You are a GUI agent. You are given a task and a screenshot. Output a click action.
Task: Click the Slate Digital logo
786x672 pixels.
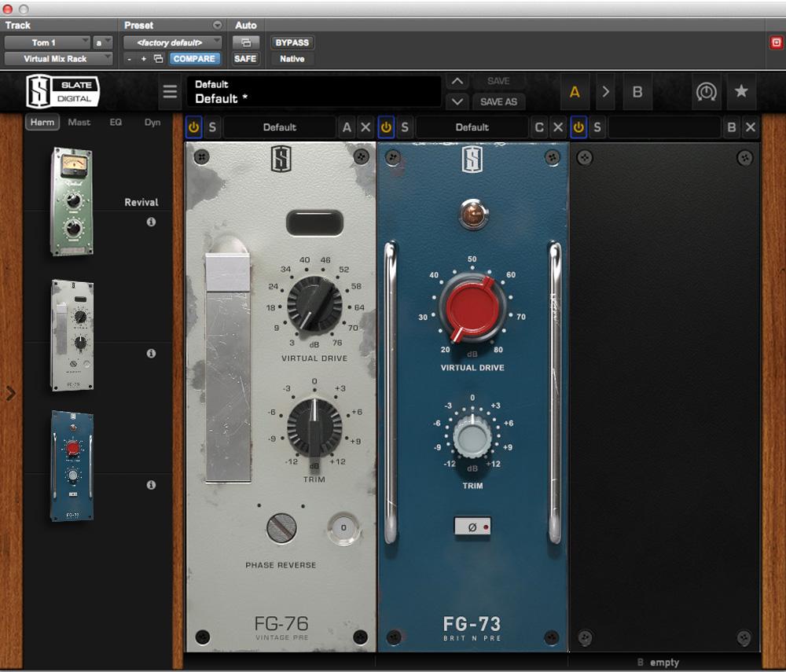(63, 91)
